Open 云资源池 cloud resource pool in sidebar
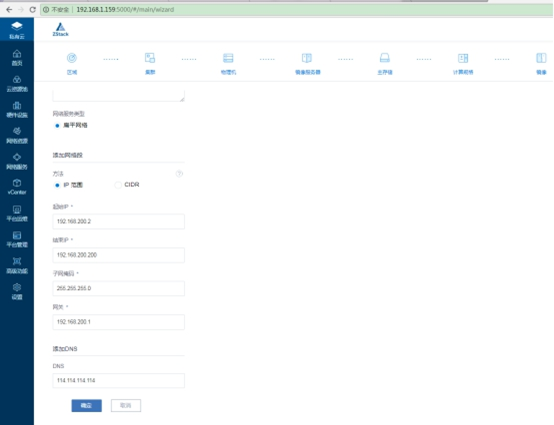This screenshot has height=425, width=554. pos(17,84)
